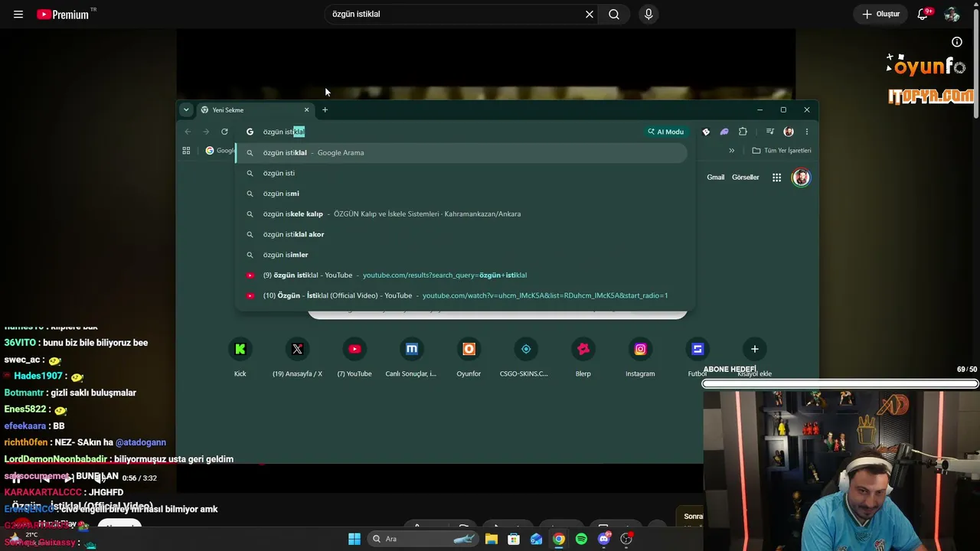Viewport: 980px width, 551px height.
Task: Open Özgün - İstiklal Official Video suggestion
Action: click(462, 295)
